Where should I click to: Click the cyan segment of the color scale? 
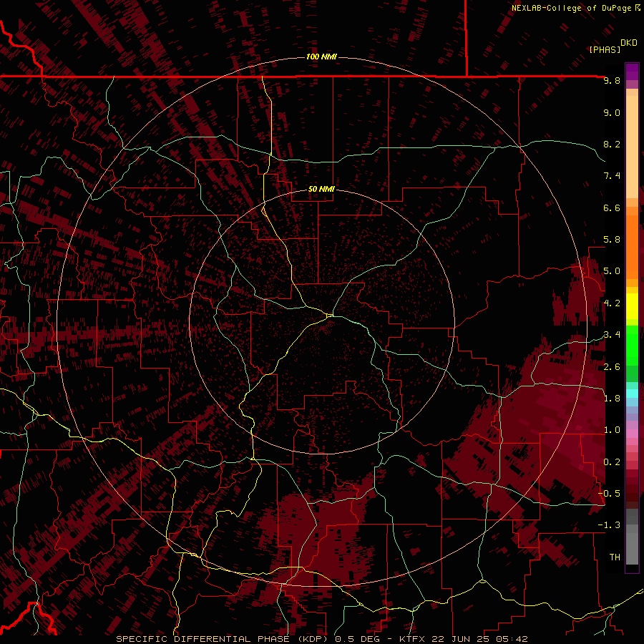click(x=632, y=394)
